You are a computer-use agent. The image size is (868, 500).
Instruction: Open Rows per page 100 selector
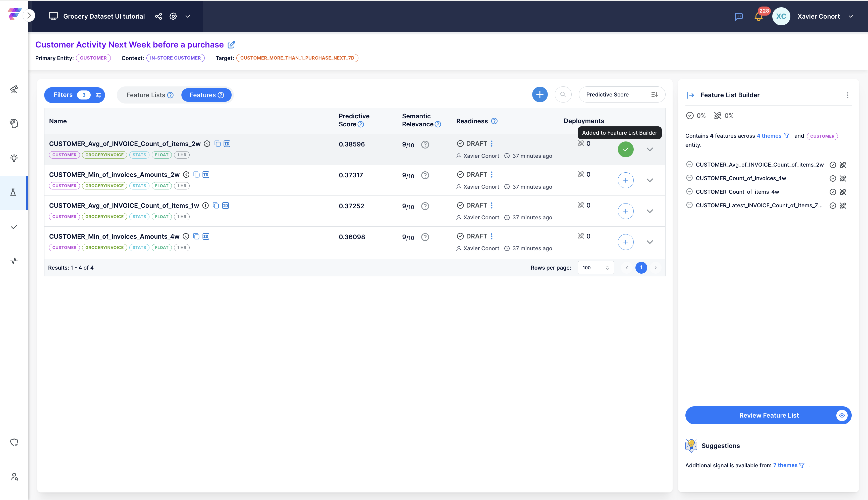click(595, 268)
